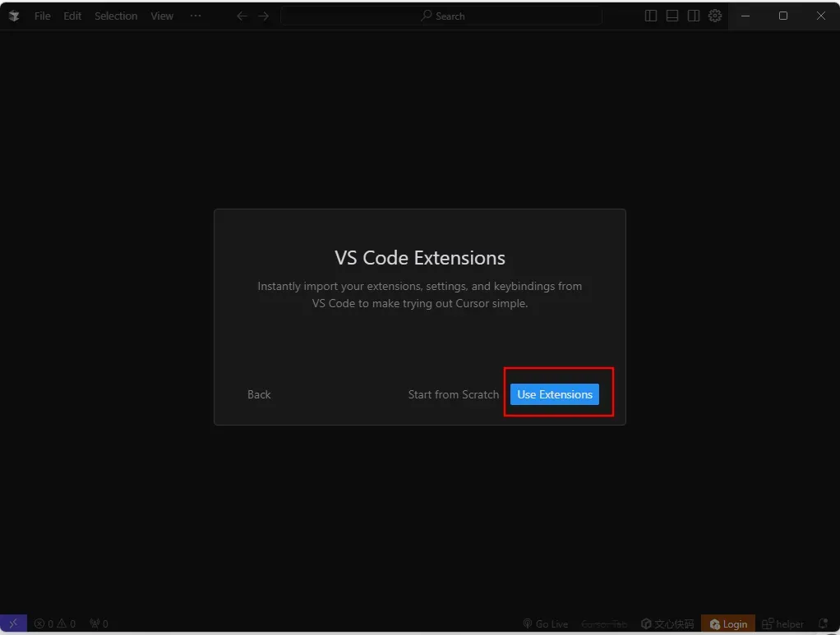Open the Edit menu
The image size is (840, 635).
pyautogui.click(x=72, y=16)
